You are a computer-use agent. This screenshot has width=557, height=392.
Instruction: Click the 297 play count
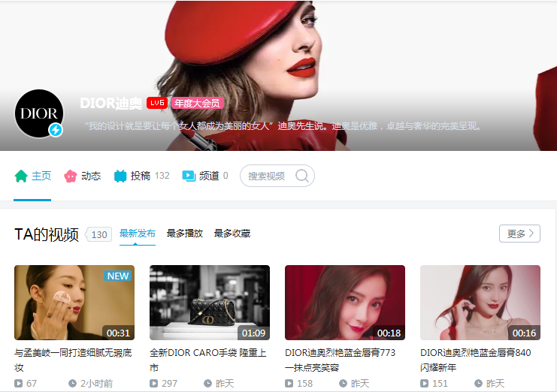[169, 384]
